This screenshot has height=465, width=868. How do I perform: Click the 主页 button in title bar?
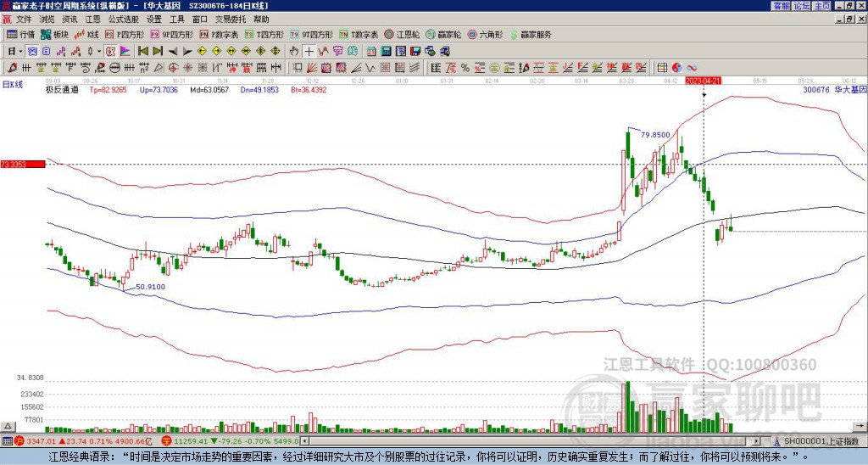click(x=822, y=6)
